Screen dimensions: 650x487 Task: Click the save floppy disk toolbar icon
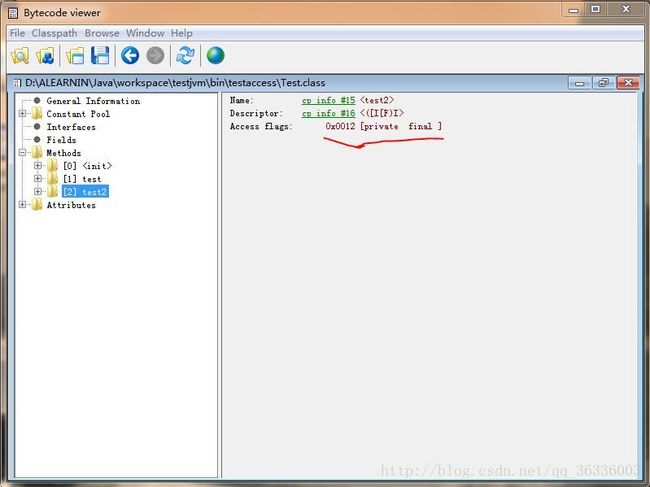[100, 56]
